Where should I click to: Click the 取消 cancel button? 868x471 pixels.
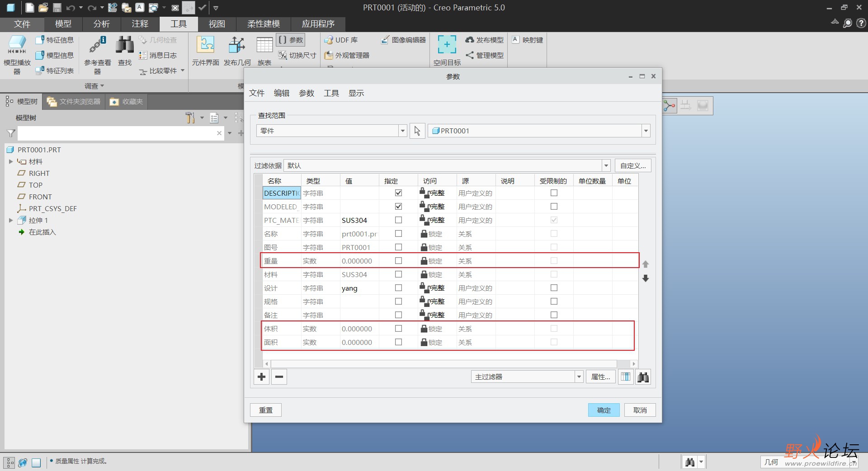pos(640,410)
